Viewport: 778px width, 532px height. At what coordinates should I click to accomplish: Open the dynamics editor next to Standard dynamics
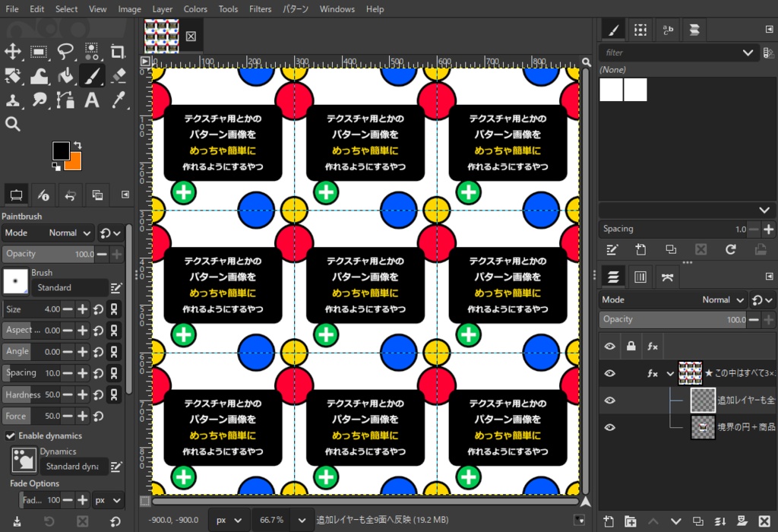(x=116, y=467)
